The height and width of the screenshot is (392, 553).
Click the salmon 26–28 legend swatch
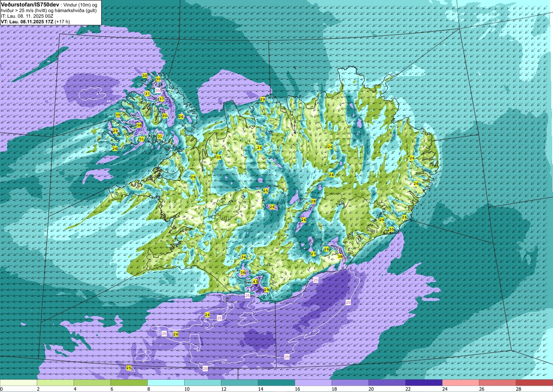(x=497, y=383)
